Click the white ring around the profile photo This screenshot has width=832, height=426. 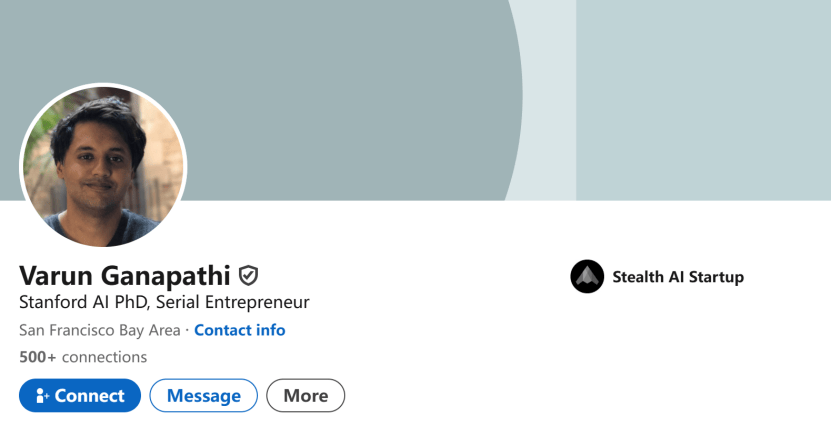pos(103,86)
